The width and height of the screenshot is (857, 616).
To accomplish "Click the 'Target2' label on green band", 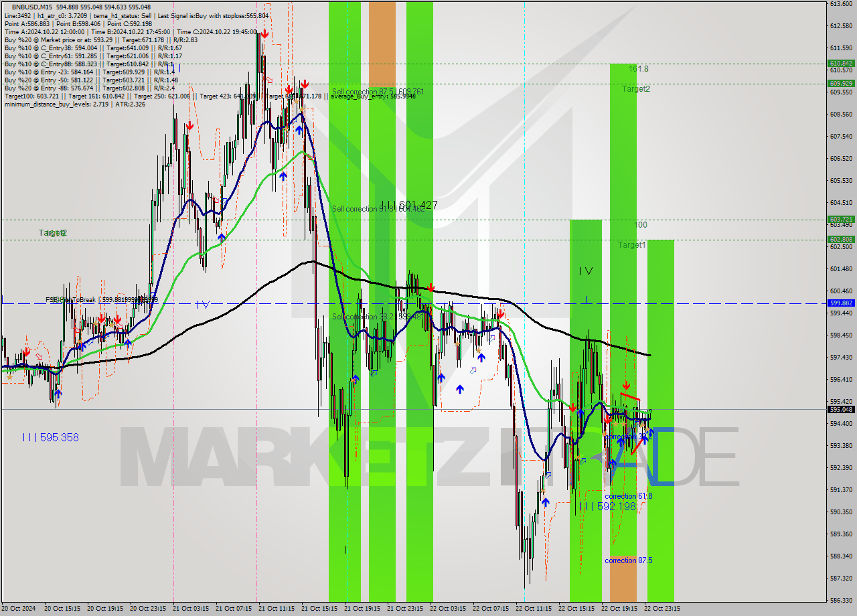I will click(x=635, y=88).
